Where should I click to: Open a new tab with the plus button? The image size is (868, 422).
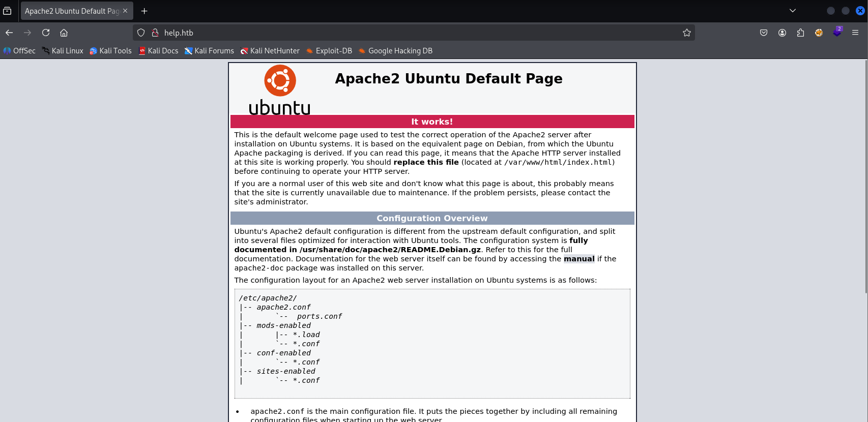144,11
